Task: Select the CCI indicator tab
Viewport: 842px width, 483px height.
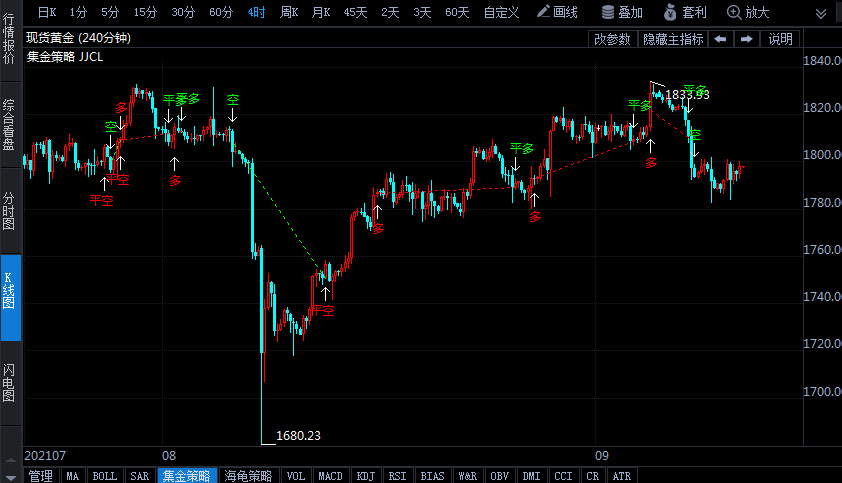Action: pos(563,476)
